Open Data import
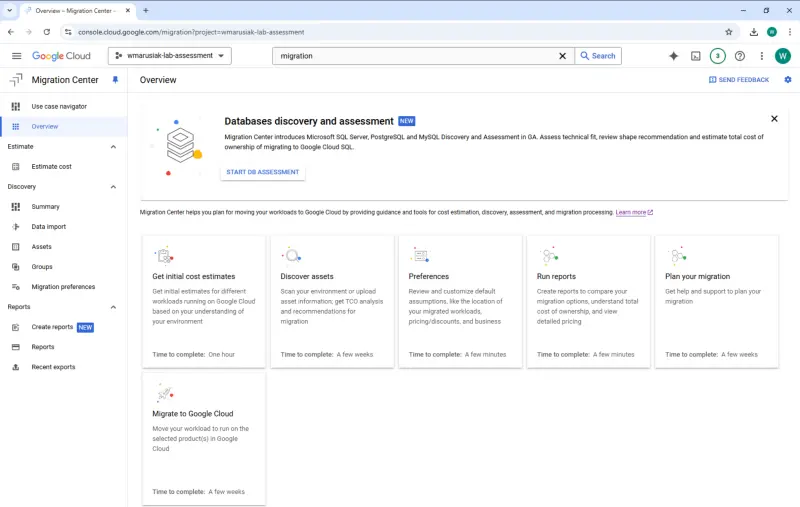 click(64, 226)
